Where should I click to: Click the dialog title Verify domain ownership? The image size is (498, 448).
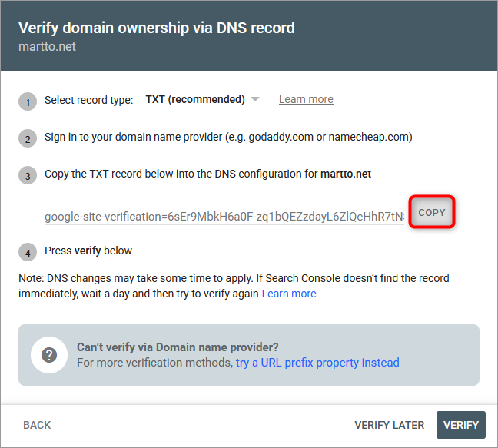pos(157,28)
